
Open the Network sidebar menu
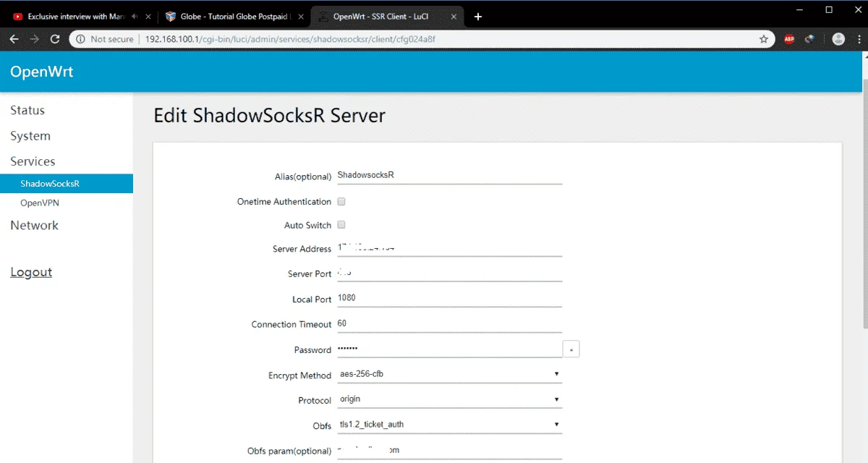(x=34, y=225)
